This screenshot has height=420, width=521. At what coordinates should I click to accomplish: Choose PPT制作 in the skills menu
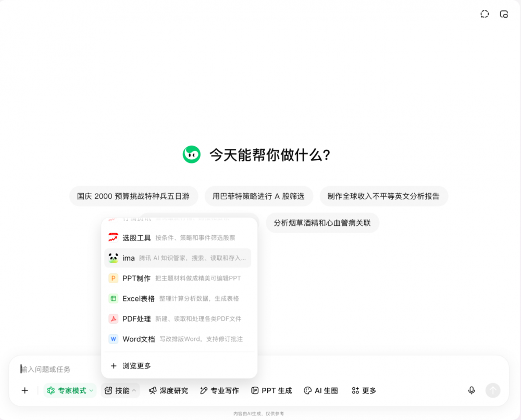178,278
